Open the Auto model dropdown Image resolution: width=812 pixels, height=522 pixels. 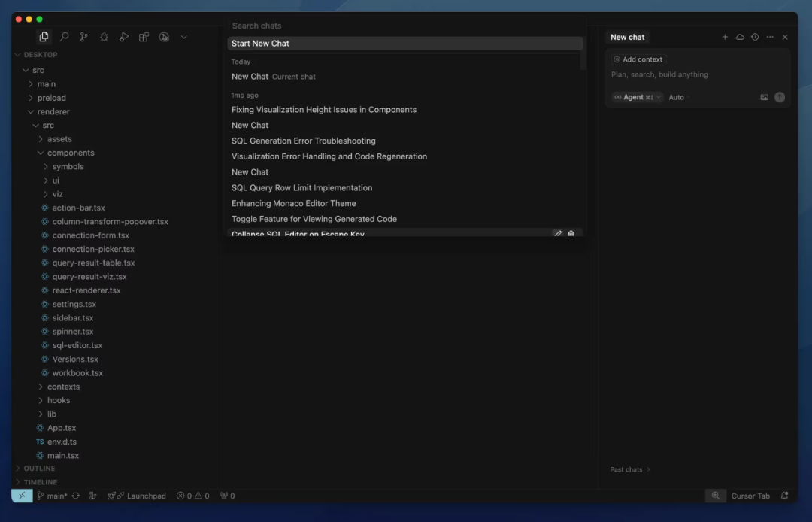[677, 97]
